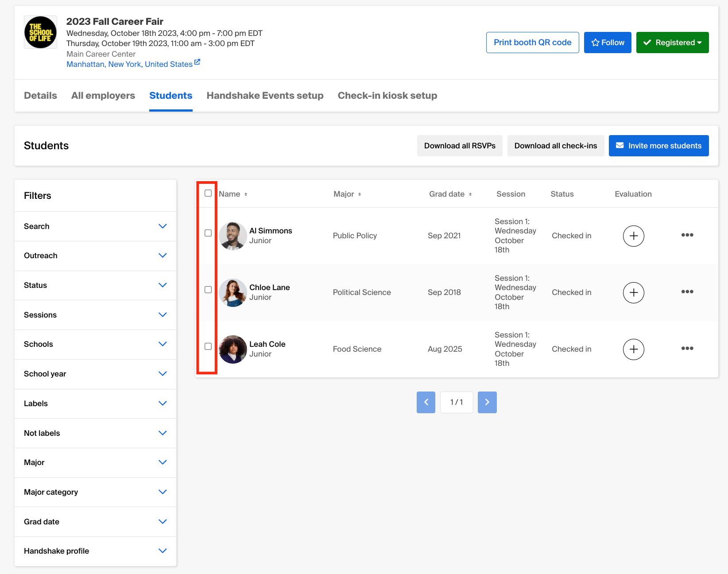This screenshot has width=728, height=574.
Task: Check the checkbox next to Chloe Lane
Action: [x=207, y=290]
